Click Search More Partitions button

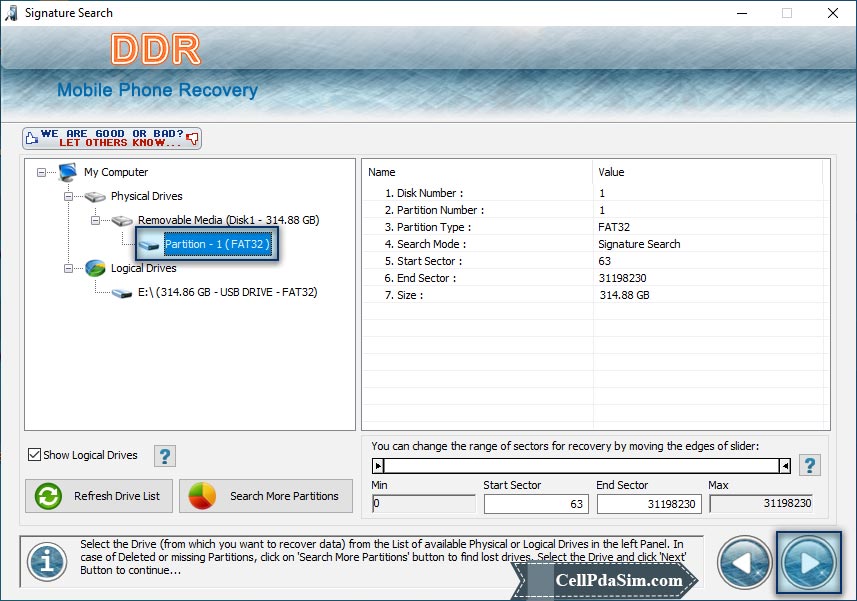pyautogui.click(x=266, y=496)
